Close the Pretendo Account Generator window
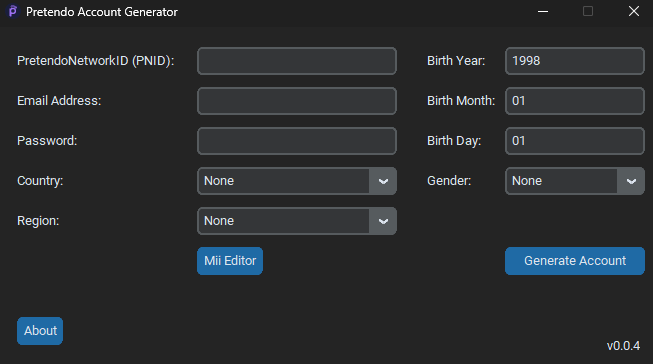 634,11
